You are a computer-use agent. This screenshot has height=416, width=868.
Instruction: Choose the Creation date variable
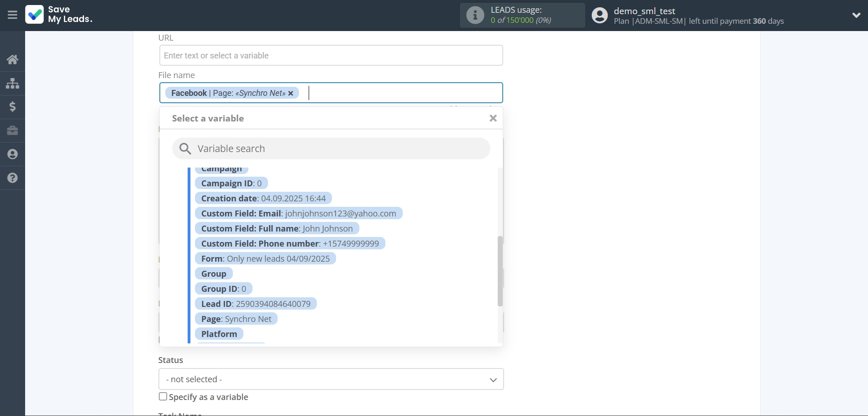(263, 198)
